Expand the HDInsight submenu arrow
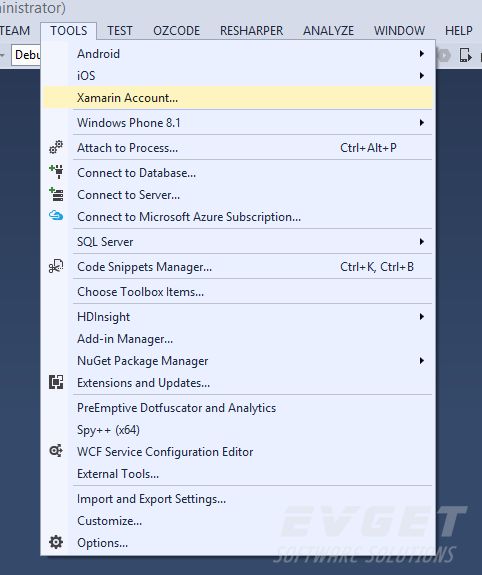The height and width of the screenshot is (575, 482). click(x=422, y=316)
